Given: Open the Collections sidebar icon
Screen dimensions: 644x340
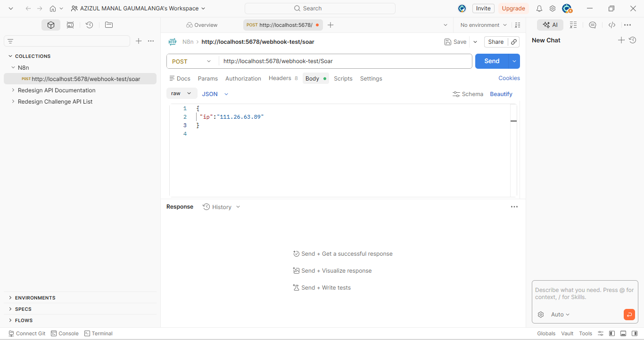Looking at the screenshot, I should pyautogui.click(x=51, y=25).
